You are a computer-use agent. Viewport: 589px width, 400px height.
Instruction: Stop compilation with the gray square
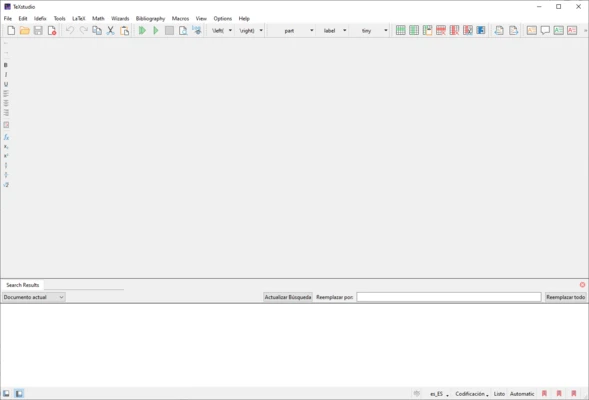[x=169, y=30]
